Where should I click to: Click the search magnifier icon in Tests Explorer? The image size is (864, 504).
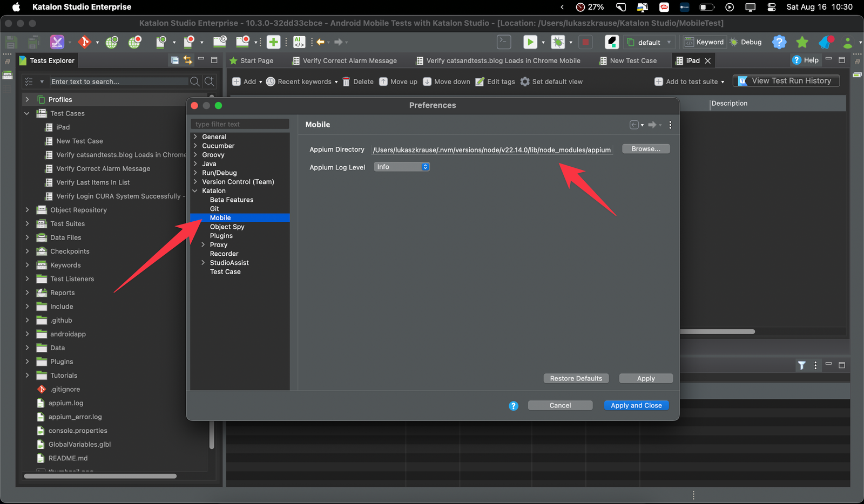pos(195,81)
